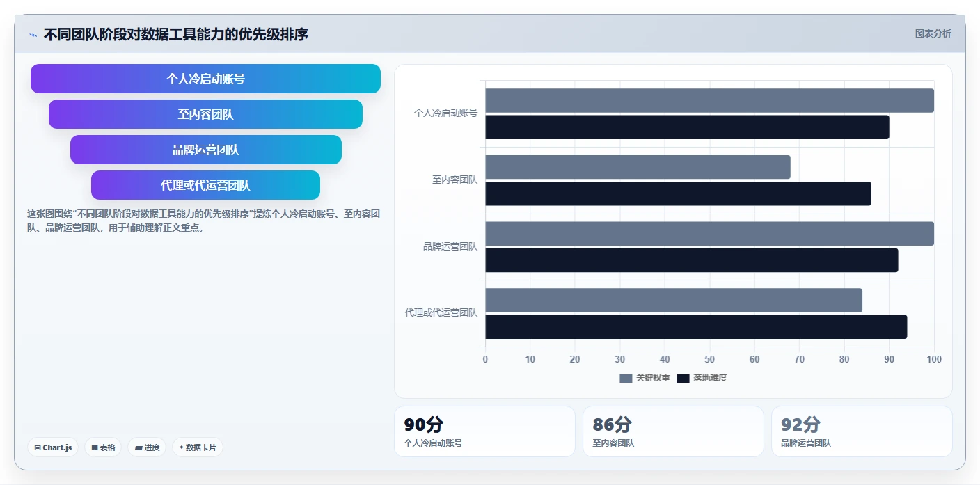
Task: Click the description paragraph under the funnel
Action: [x=203, y=221]
